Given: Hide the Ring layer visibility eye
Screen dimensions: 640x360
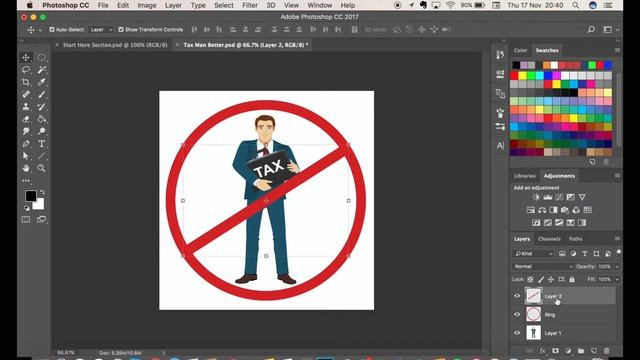Looking at the screenshot, I should point(517,314).
